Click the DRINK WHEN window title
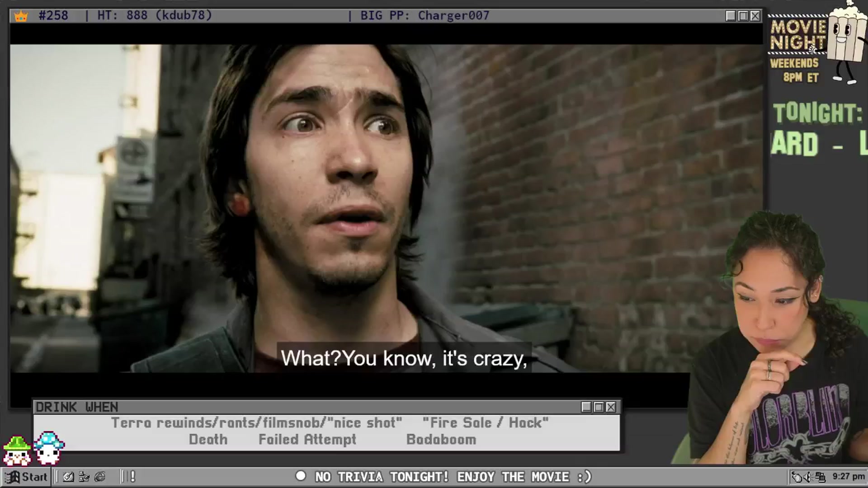This screenshot has height=488, width=868. 77,407
